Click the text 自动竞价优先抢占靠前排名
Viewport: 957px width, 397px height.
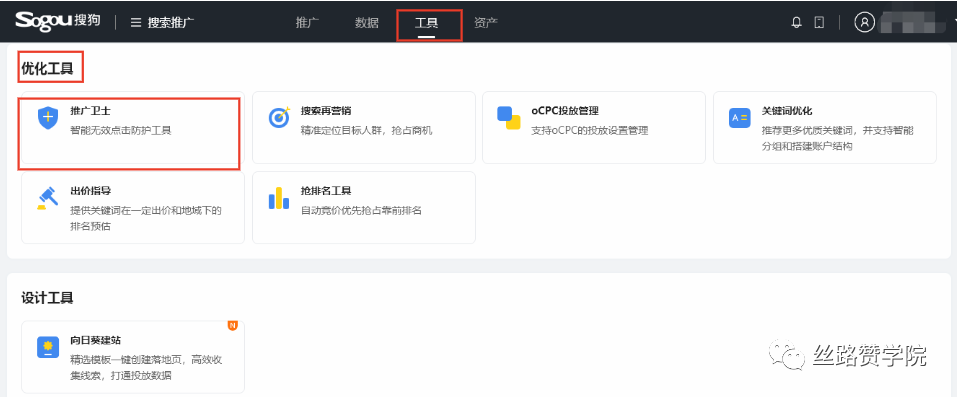361,210
